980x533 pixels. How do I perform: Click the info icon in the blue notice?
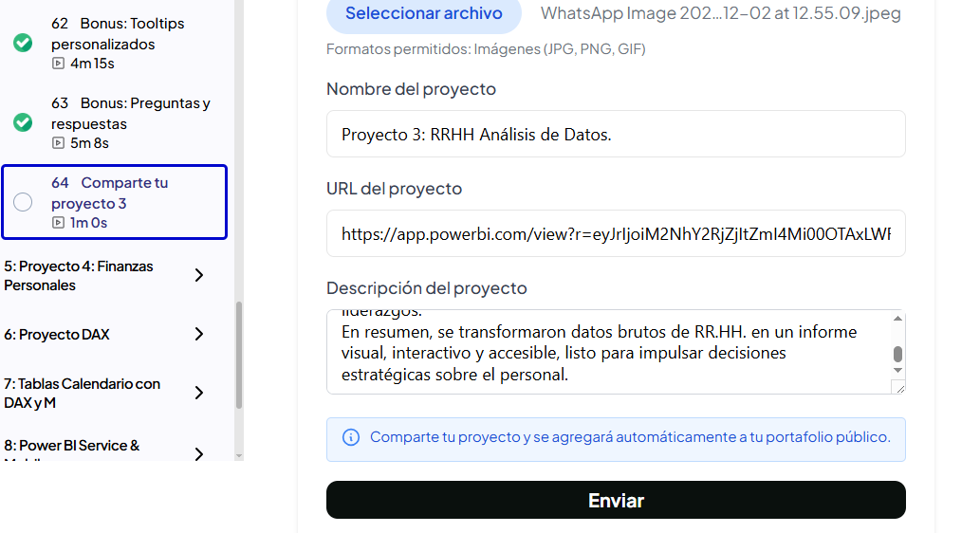(x=351, y=437)
